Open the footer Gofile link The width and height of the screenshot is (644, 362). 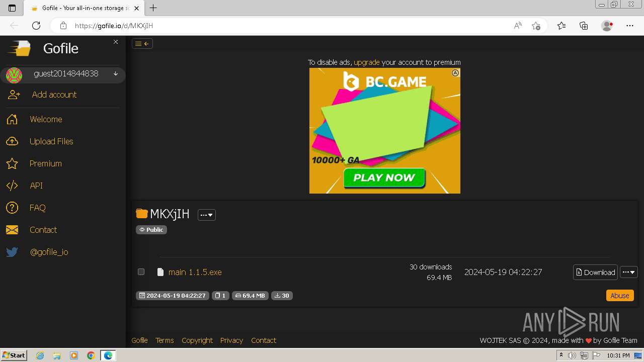139,340
